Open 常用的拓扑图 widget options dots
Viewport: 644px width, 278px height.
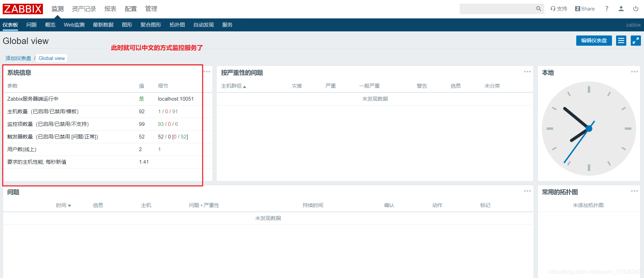coord(634,191)
